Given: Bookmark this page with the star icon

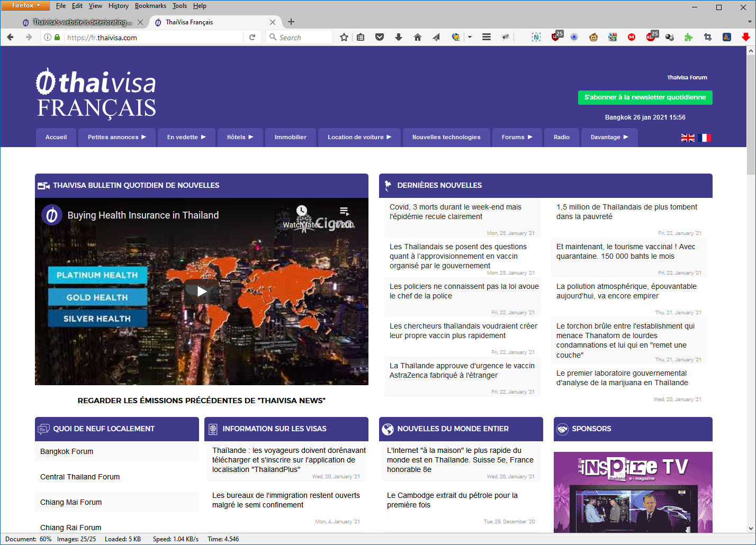Looking at the screenshot, I should 344,37.
